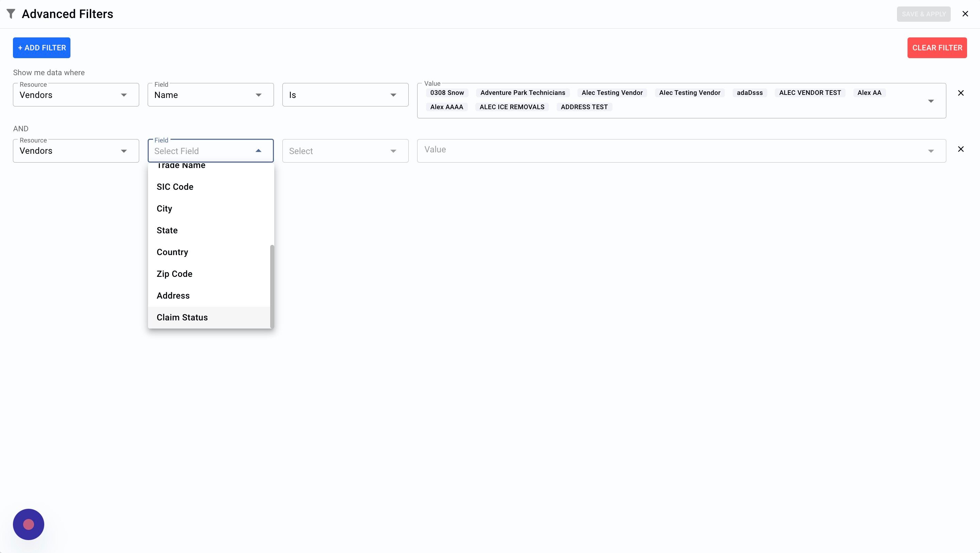Select the Country field option

point(172,252)
